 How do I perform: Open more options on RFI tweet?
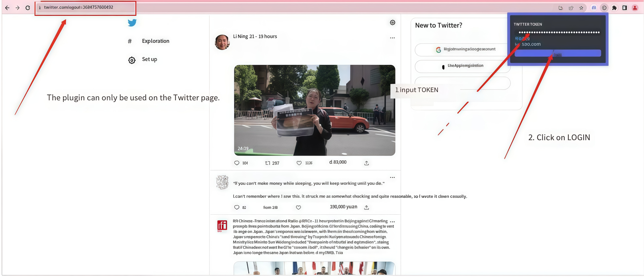[x=392, y=222]
